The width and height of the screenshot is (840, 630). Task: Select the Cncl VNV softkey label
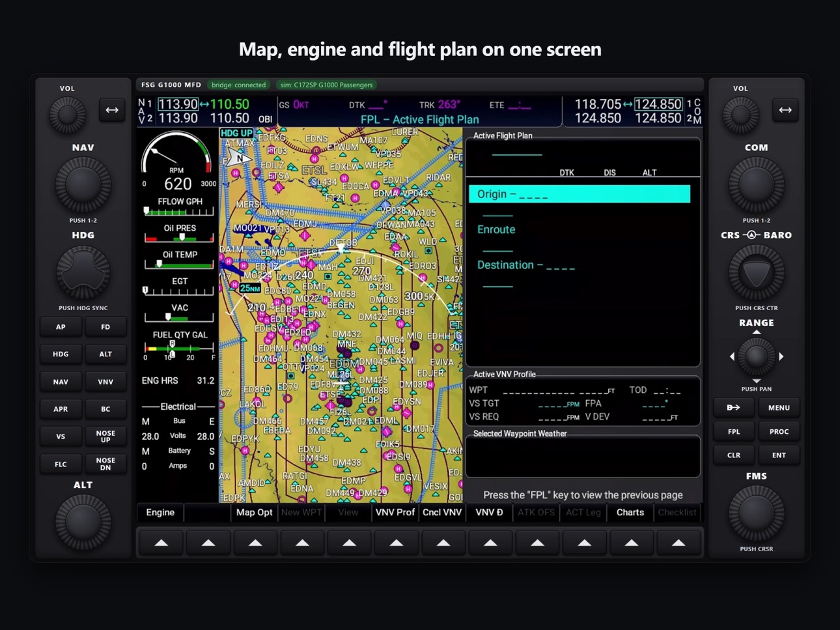point(442,513)
